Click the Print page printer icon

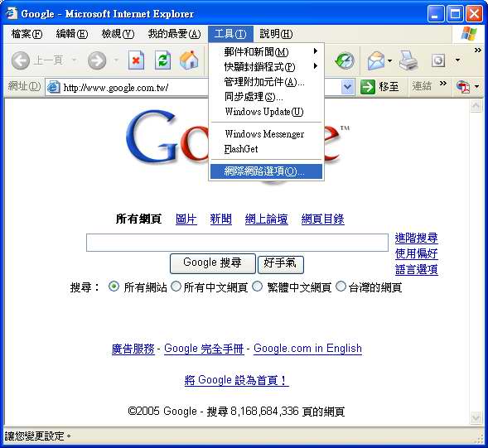[x=408, y=60]
